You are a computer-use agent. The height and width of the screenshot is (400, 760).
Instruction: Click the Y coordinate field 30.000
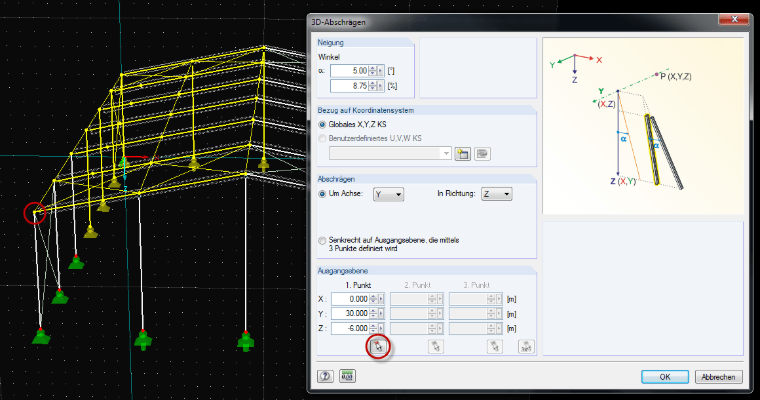click(350, 314)
